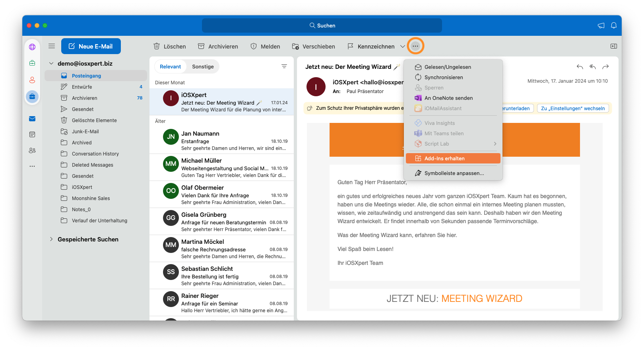
Task: Open the People contacts icon
Action: (x=32, y=150)
